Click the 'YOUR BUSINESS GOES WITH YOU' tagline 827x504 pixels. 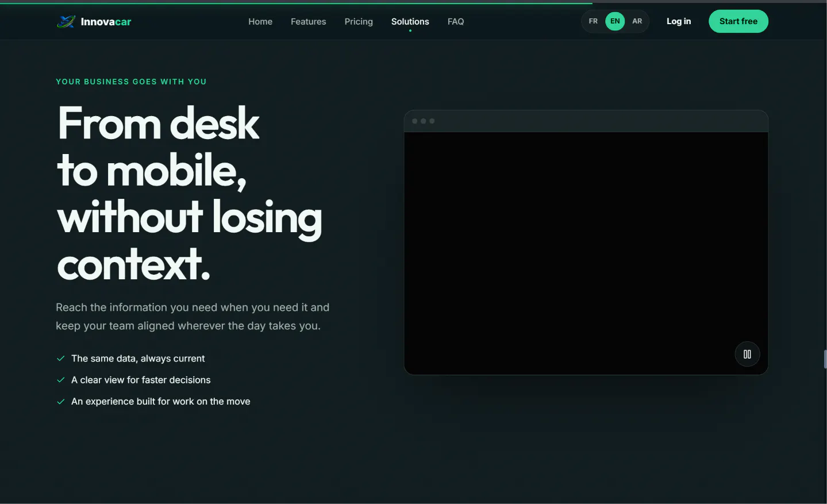(131, 82)
